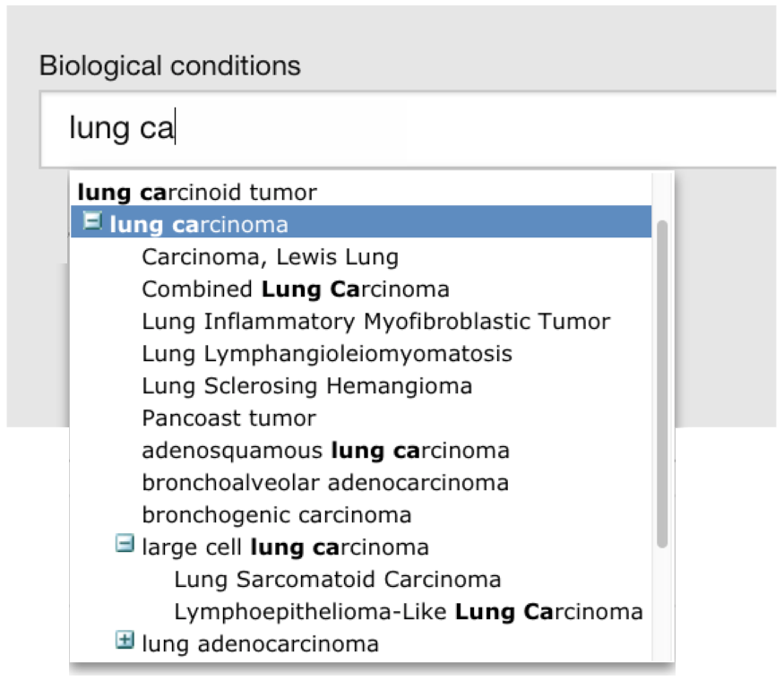Collapse the large cell lung carcinoma node
This screenshot has height=689, width=784.
[x=125, y=544]
